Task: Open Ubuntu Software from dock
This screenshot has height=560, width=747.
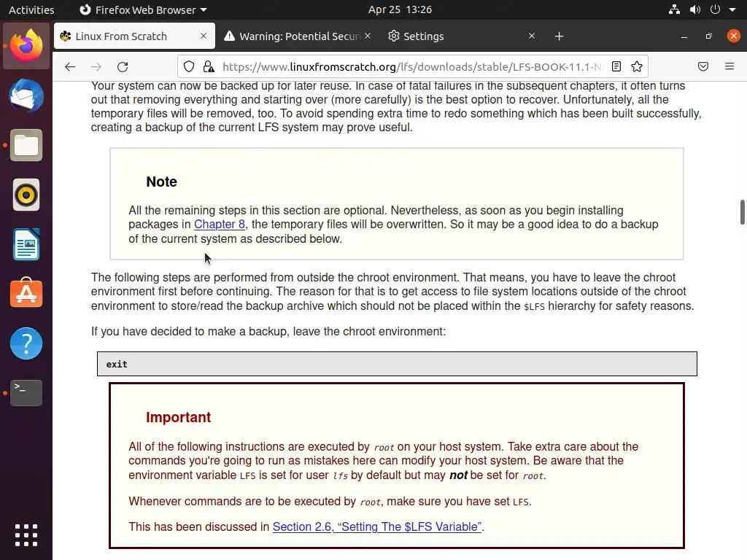Action: pos(26,294)
